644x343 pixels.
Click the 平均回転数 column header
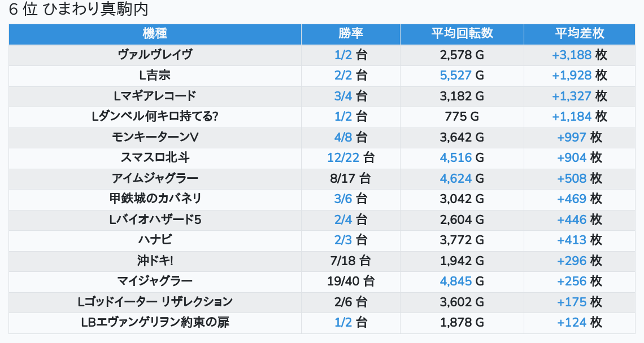(462, 34)
